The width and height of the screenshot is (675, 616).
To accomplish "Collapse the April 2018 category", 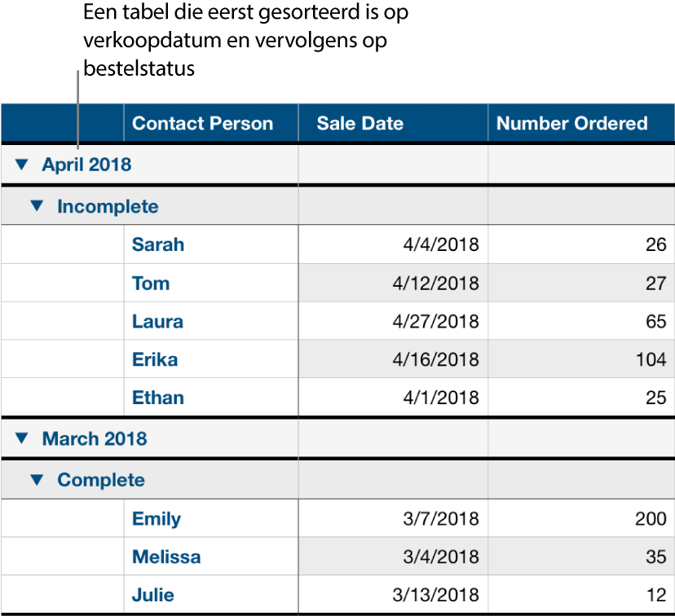I will click(x=21, y=164).
